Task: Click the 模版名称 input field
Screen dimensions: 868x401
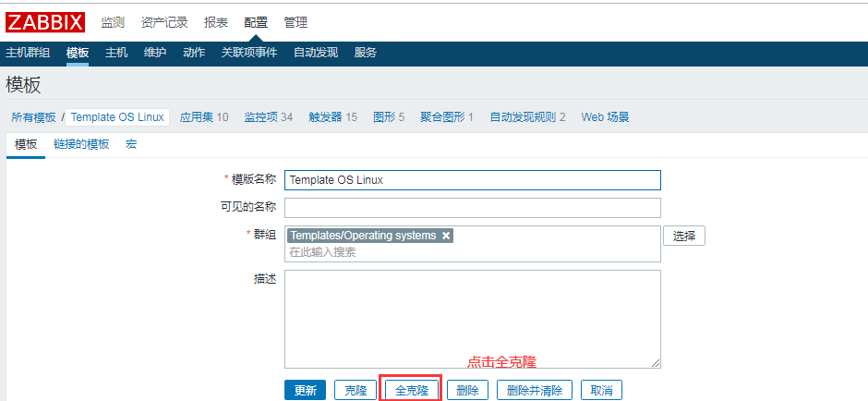Action: 473,180
